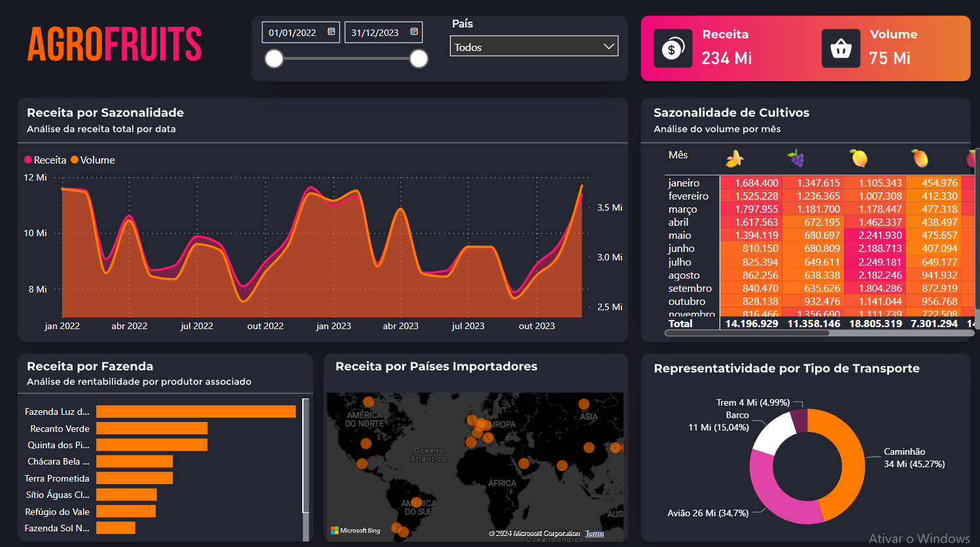
Task: Open the calendar icon on the 01/01/2022 field
Action: [x=330, y=31]
